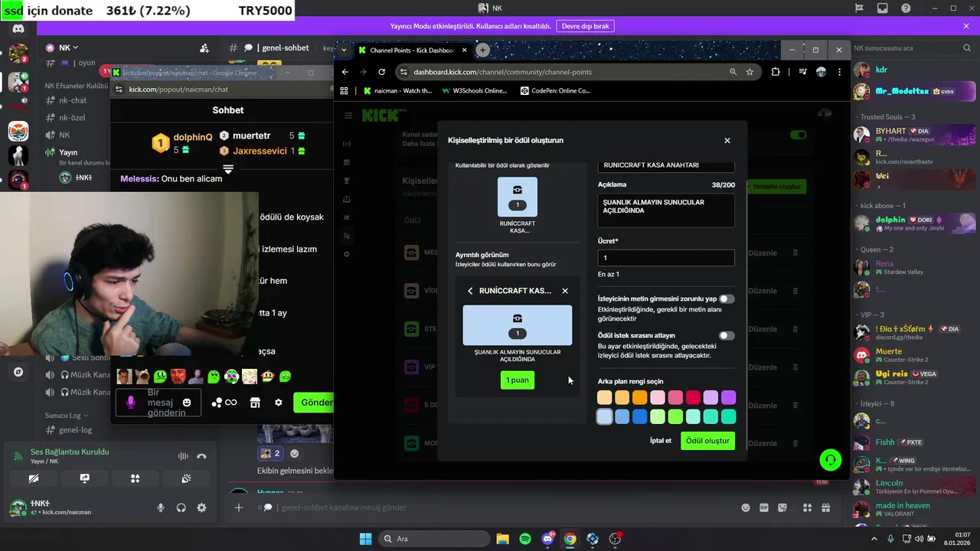
Task: Reload the Kick dashboard page
Action: click(x=381, y=72)
